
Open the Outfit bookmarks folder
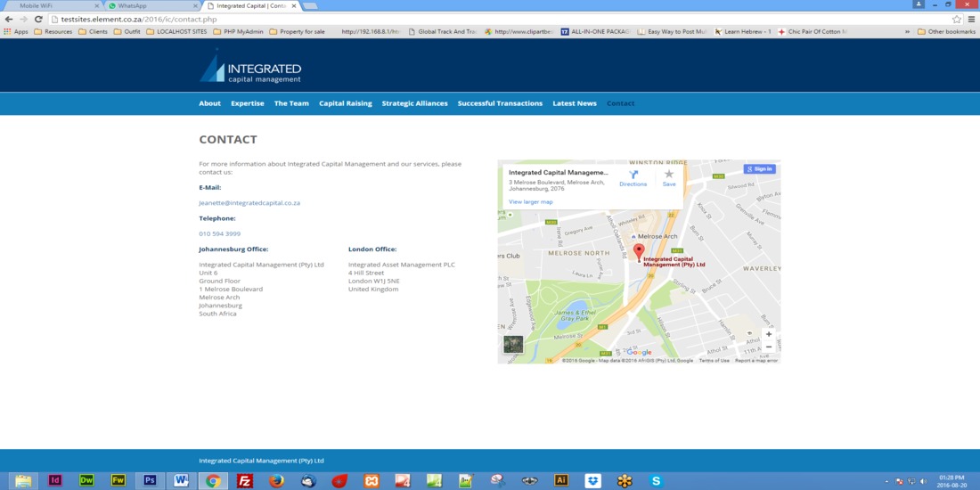tap(127, 31)
